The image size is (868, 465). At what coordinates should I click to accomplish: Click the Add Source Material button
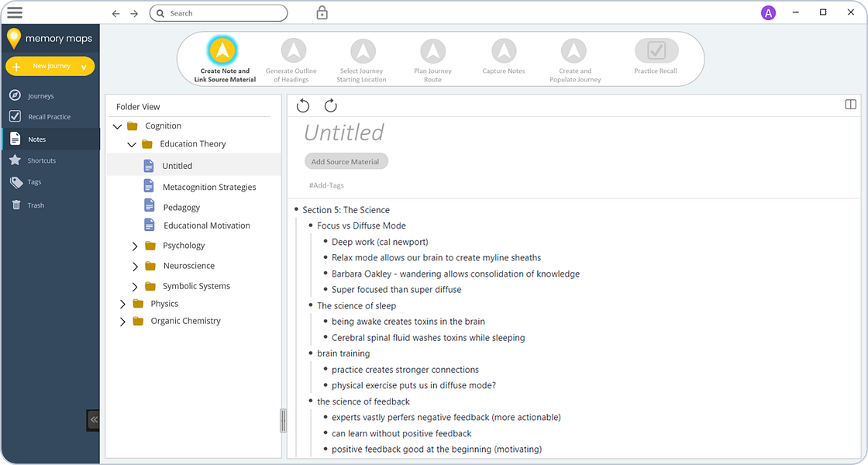point(346,162)
